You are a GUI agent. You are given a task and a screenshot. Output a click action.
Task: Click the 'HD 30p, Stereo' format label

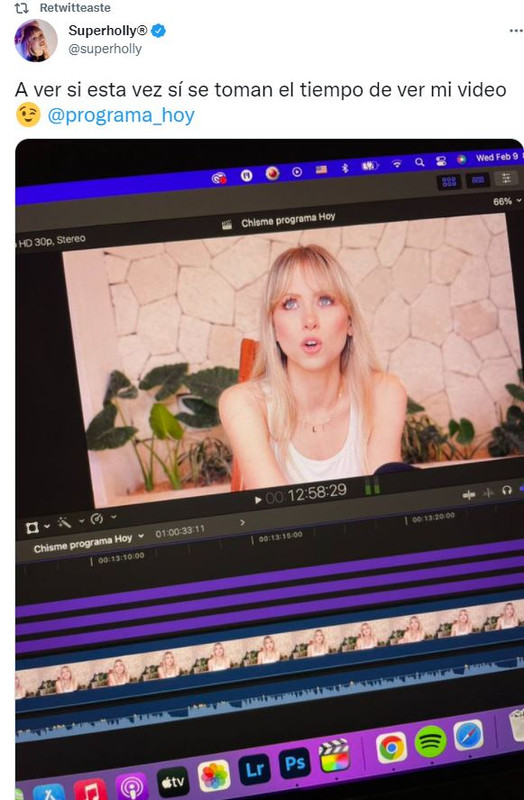[51, 240]
